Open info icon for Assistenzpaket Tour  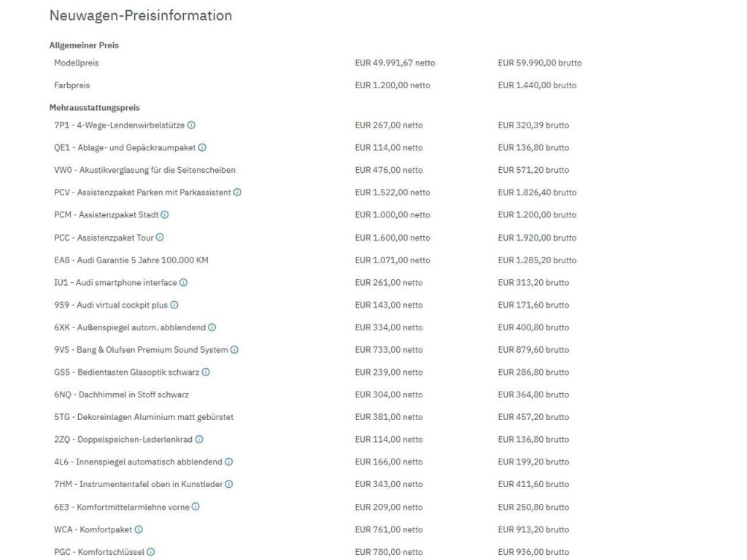point(160,237)
